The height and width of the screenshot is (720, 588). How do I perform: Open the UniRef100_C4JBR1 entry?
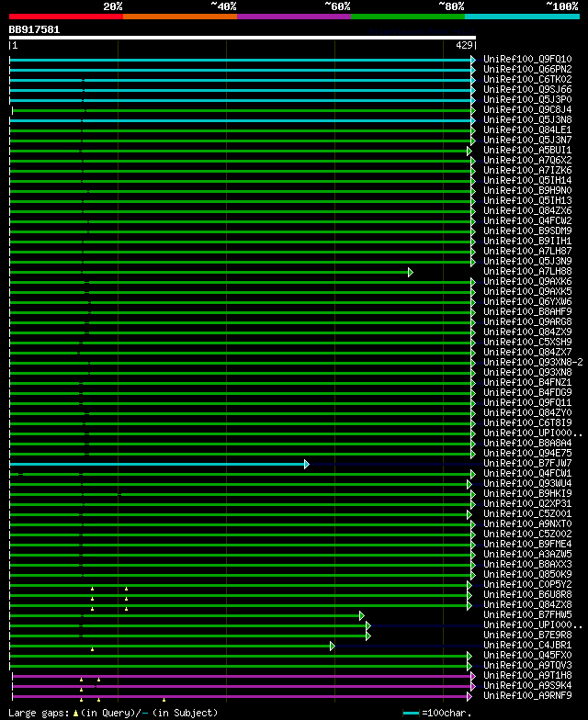click(527, 645)
